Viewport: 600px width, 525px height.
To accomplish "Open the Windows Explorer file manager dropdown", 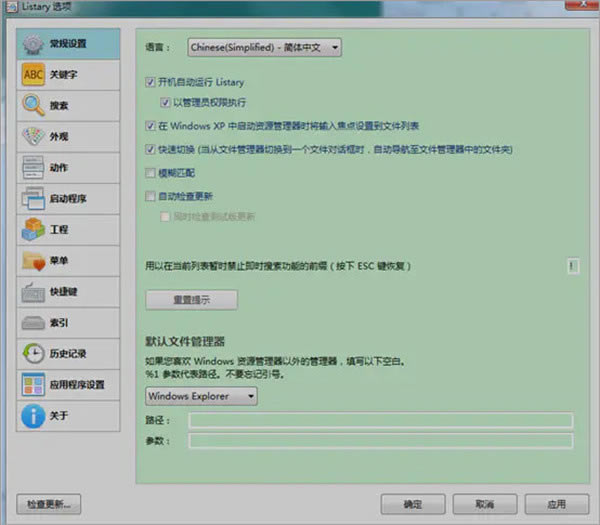I will (201, 396).
